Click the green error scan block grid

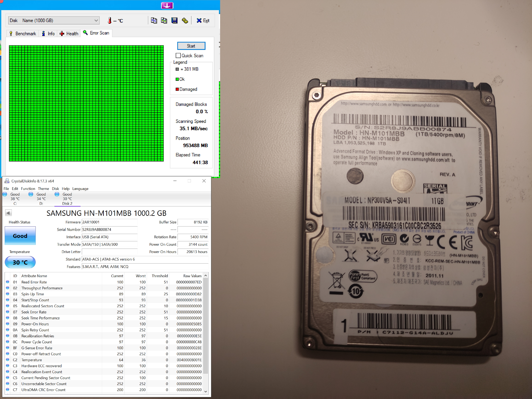pos(86,103)
